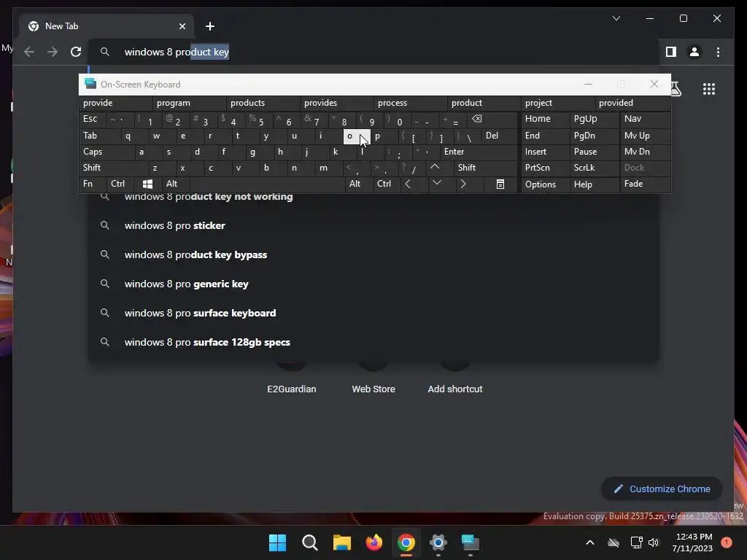Pick the 'provided' text prediction

632,103
